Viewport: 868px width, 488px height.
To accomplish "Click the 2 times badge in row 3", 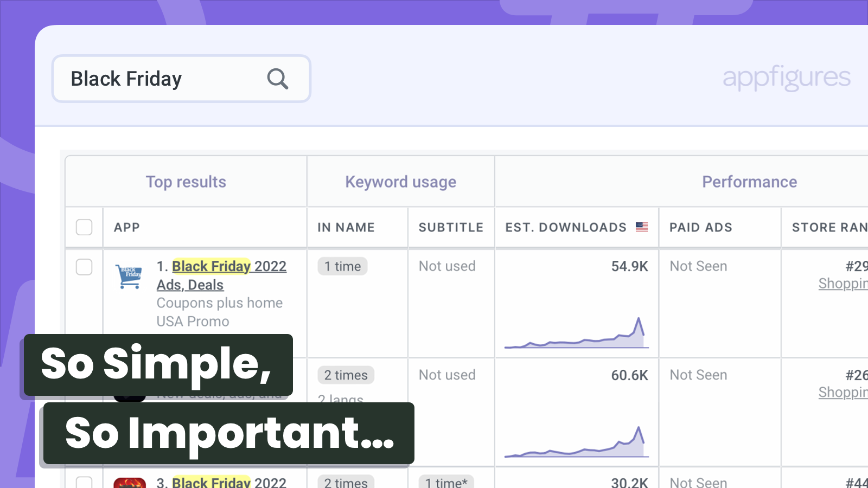I will pos(346,481).
